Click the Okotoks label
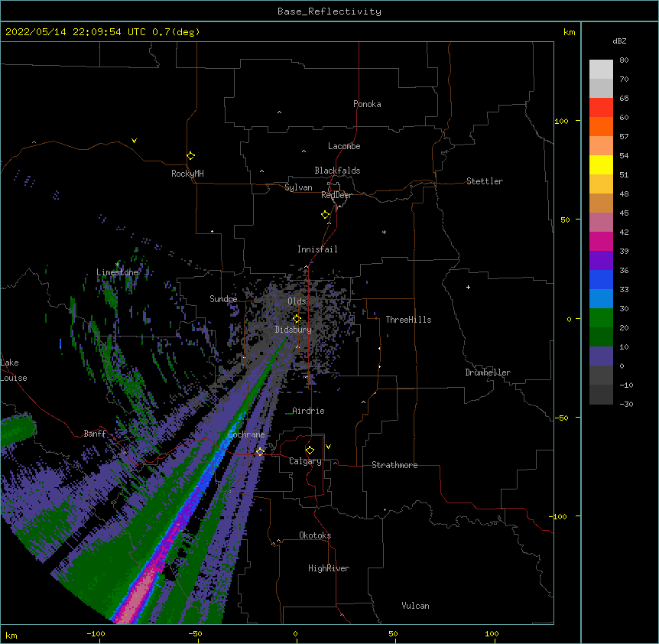 click(315, 535)
